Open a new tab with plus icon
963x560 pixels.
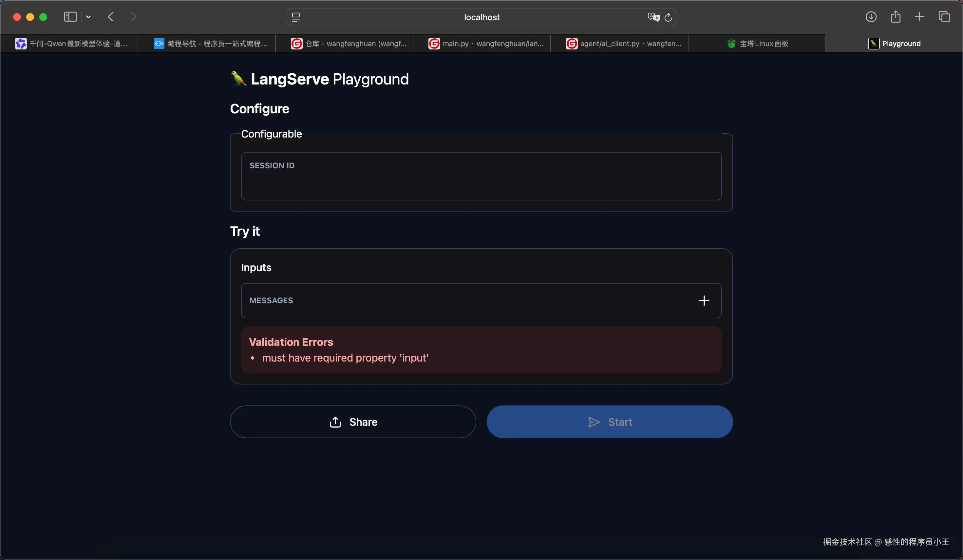[919, 17]
